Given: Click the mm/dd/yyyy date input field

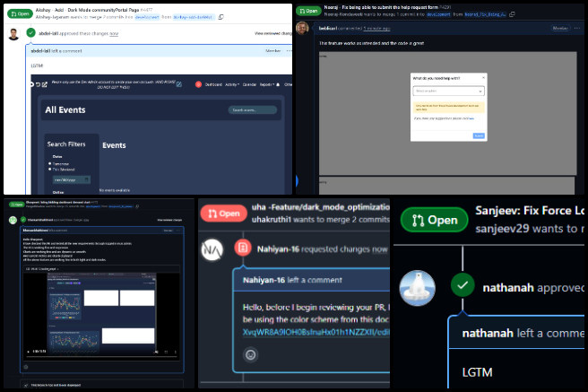Looking at the screenshot, I should pyautogui.click(x=71, y=179).
